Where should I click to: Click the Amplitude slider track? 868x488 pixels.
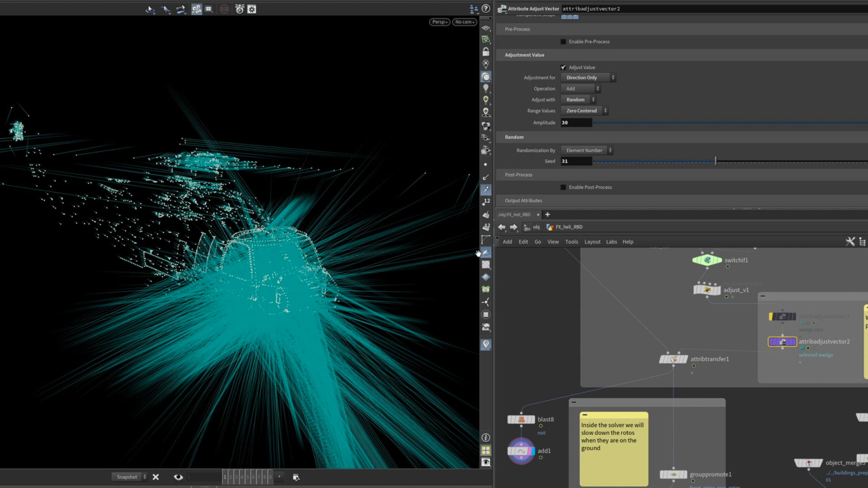click(730, 123)
